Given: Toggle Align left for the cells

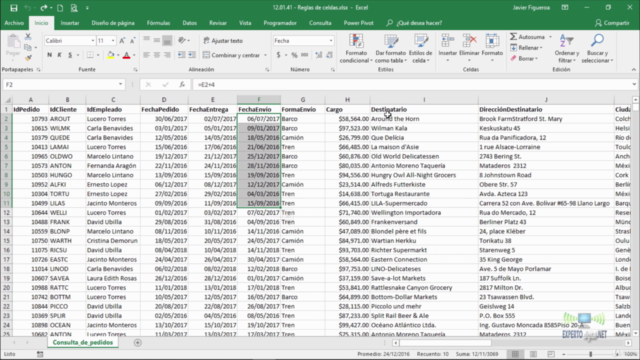Looking at the screenshot, I should 147,55.
